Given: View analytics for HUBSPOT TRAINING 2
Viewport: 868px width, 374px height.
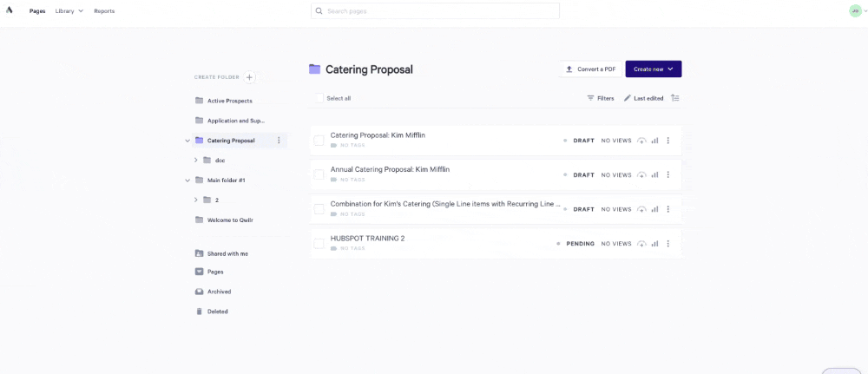Looking at the screenshot, I should 654,244.
